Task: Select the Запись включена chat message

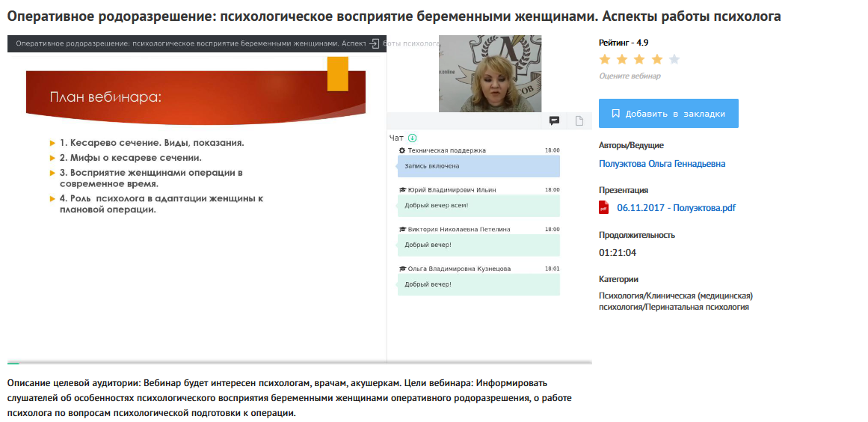Action: pos(478,166)
